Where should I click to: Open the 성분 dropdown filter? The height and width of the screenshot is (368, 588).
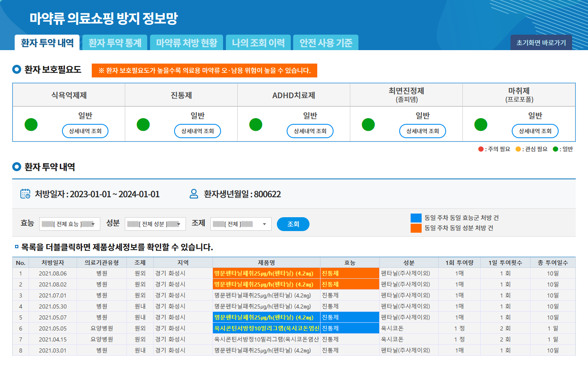tap(155, 224)
